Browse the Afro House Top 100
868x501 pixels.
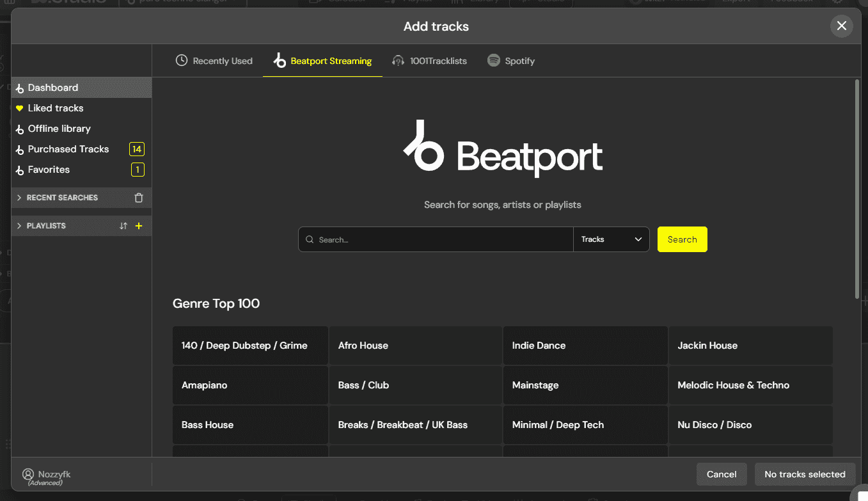(415, 346)
